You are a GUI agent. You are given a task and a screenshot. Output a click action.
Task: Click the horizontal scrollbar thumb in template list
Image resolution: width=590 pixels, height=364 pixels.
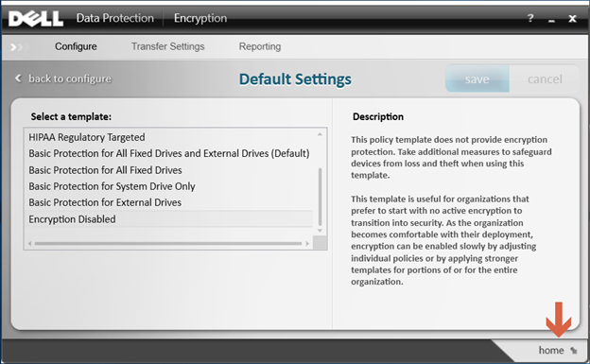tap(168, 244)
